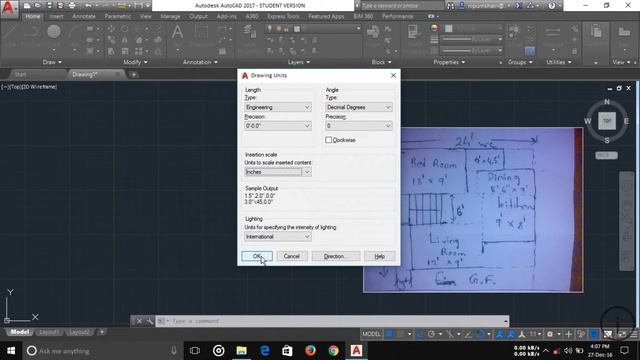Screen dimensions: 640x360
Task: Click the AutoCAD icon in Windows taskbar
Action: click(x=356, y=351)
